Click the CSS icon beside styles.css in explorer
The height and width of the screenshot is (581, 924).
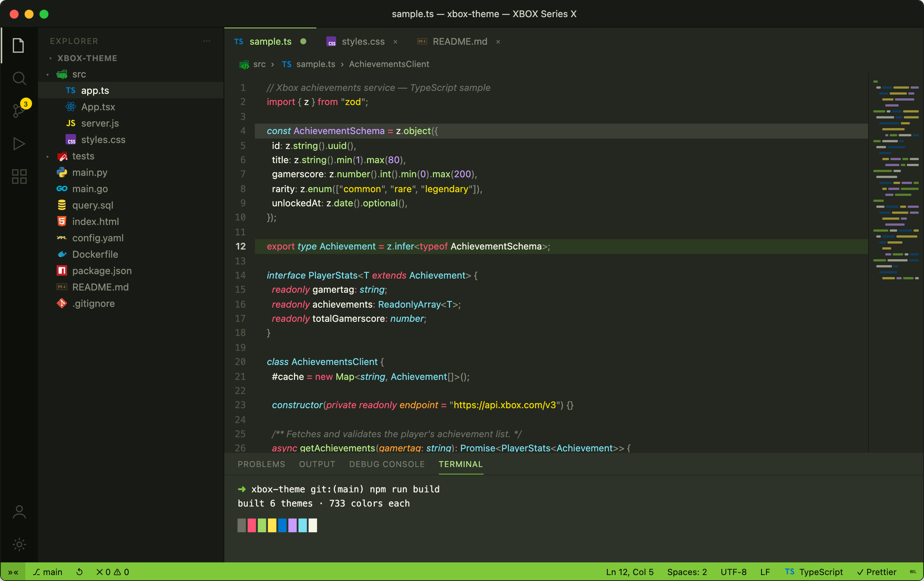[x=71, y=140]
